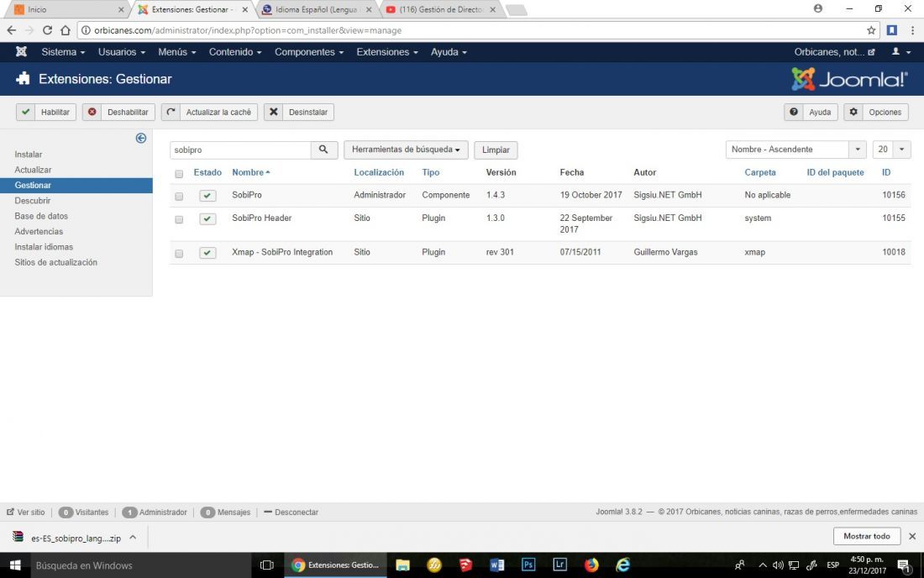Open the Contenido menu
Screen dimensions: 924x578
[234, 52]
